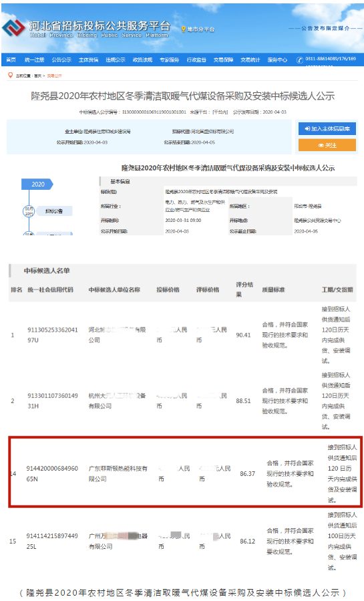Image resolution: width=364 pixels, height=601 pixels.
Task: Open 政策法规 menu item
Action: click(x=142, y=59)
